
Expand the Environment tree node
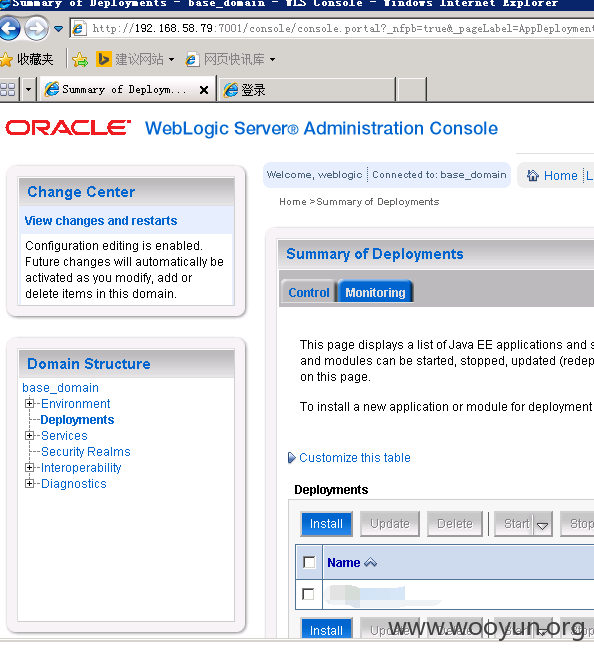(x=29, y=403)
